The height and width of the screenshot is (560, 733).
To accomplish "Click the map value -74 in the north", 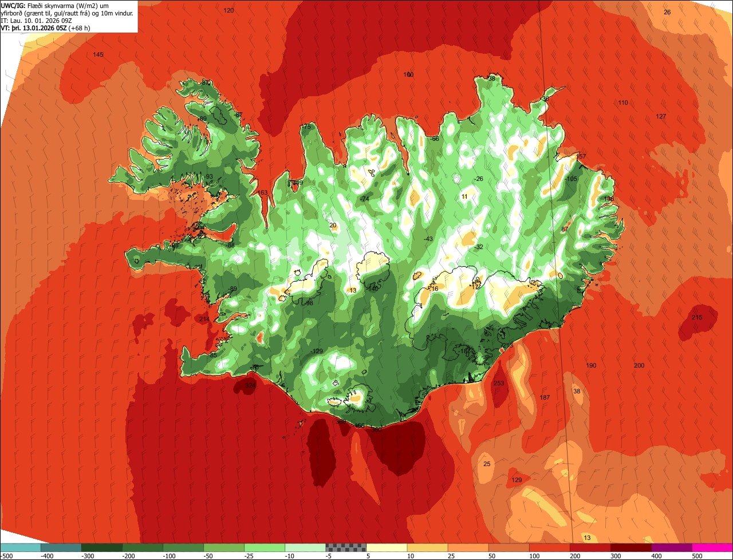I will 365,199.
